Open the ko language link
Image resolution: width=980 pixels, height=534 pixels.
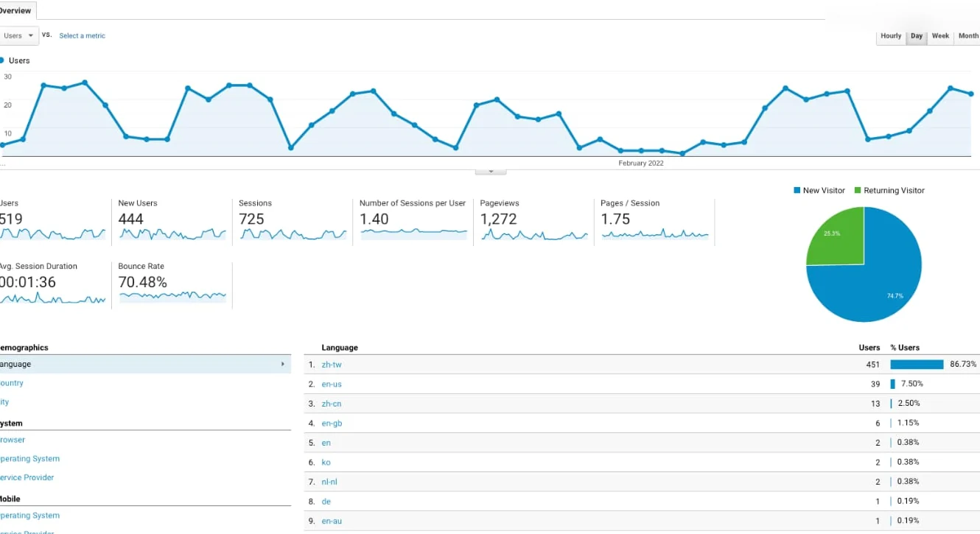[326, 463]
